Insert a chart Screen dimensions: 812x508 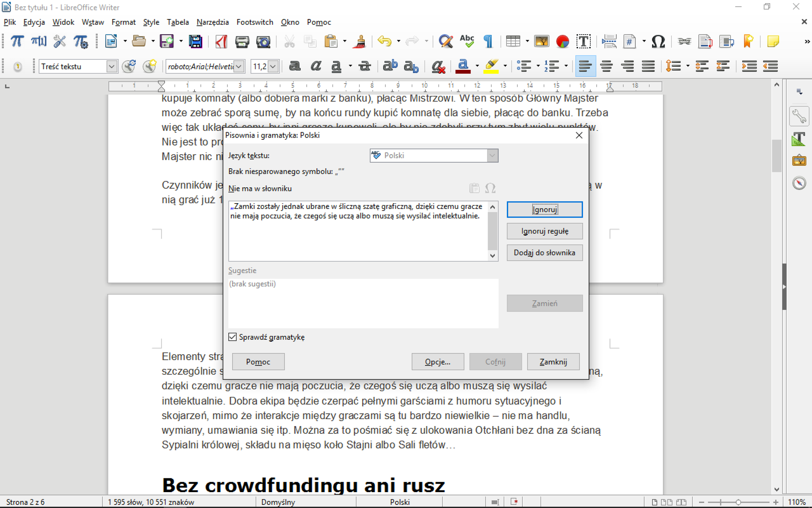[x=562, y=41]
